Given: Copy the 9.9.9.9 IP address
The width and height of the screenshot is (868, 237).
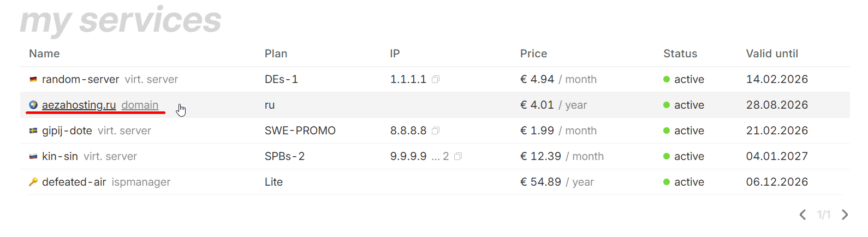Looking at the screenshot, I should [458, 157].
